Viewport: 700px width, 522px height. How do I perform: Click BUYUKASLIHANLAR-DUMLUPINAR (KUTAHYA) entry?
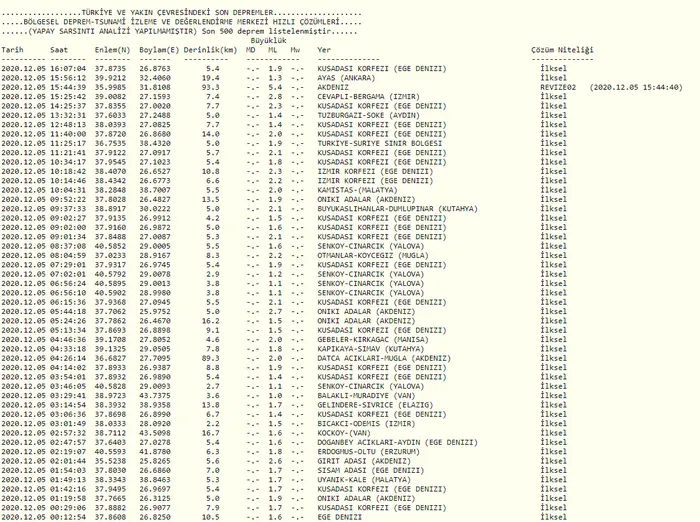[x=399, y=208]
